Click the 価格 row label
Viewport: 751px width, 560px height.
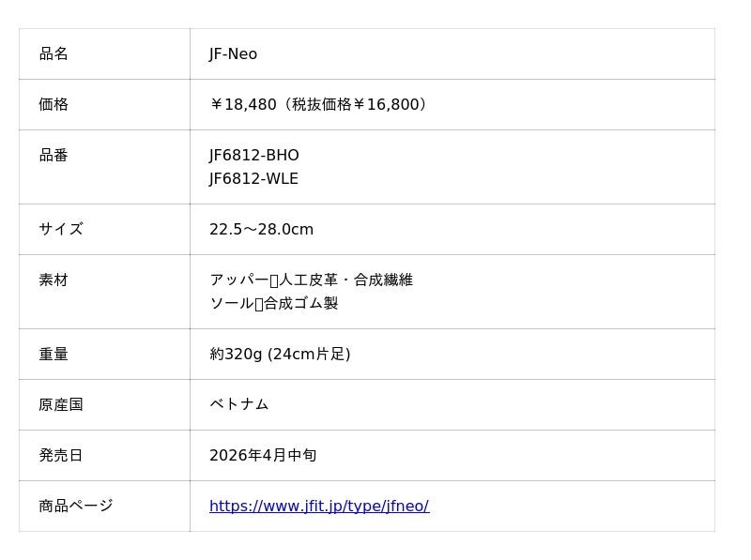[54, 105]
